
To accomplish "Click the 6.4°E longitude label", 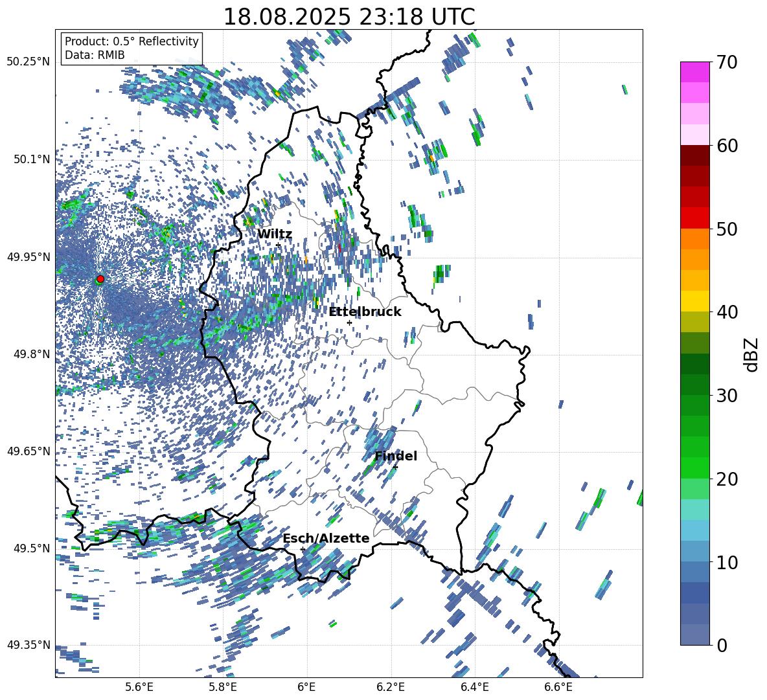I will 474,687.
